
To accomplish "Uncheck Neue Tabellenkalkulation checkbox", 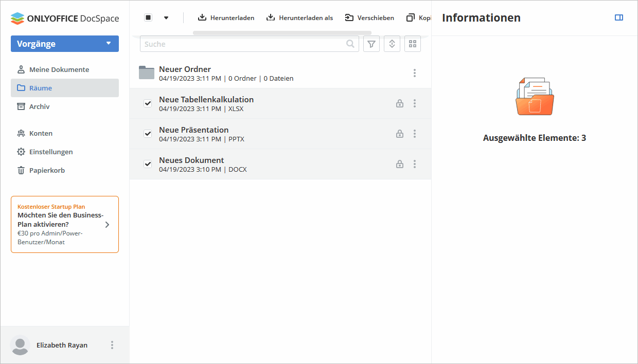I will point(148,103).
